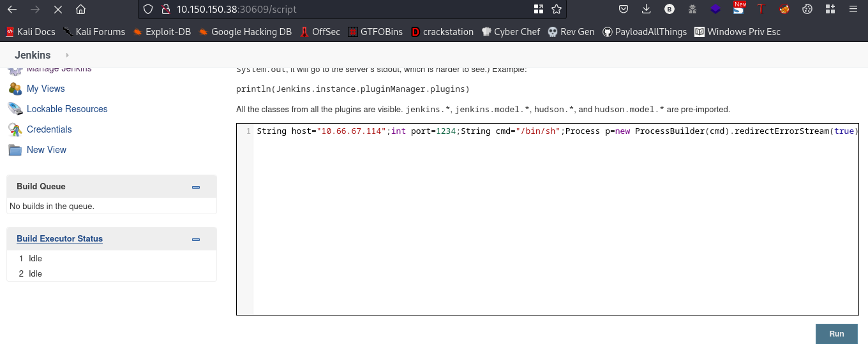Open the Kali Docs bookmark
The image size is (868, 348).
click(31, 31)
